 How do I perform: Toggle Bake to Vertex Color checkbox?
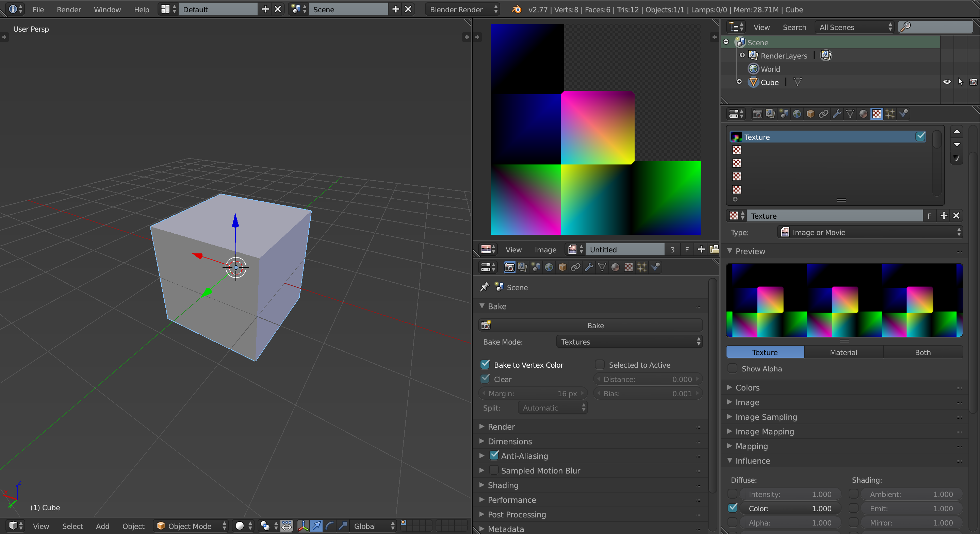pyautogui.click(x=486, y=364)
